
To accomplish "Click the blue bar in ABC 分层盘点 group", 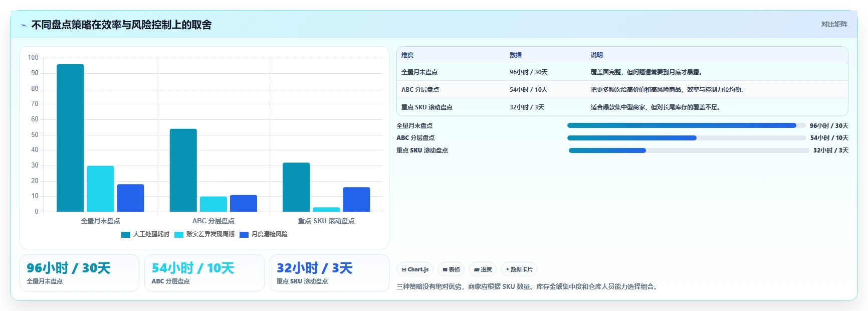I will [x=244, y=203].
